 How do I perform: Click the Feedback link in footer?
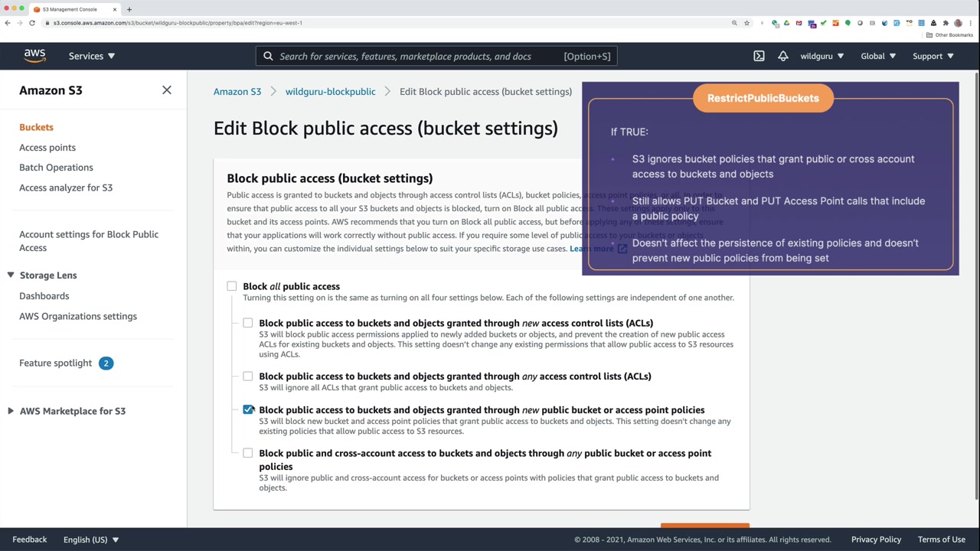tap(30, 540)
